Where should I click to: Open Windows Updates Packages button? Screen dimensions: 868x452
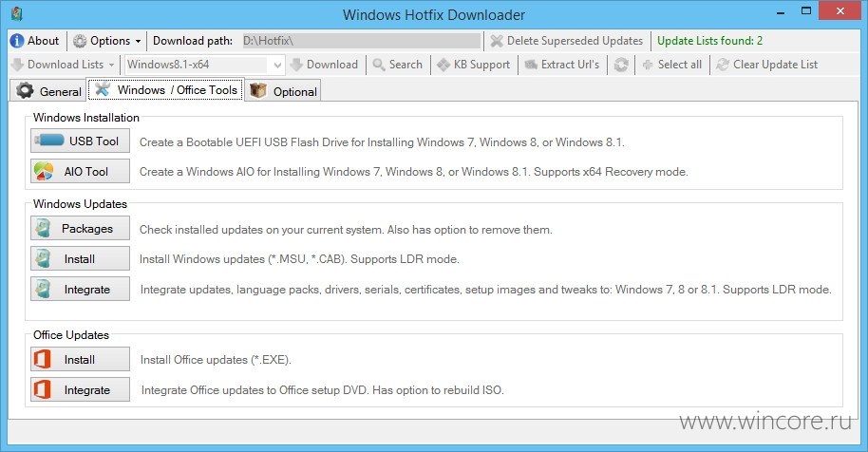[81, 229]
